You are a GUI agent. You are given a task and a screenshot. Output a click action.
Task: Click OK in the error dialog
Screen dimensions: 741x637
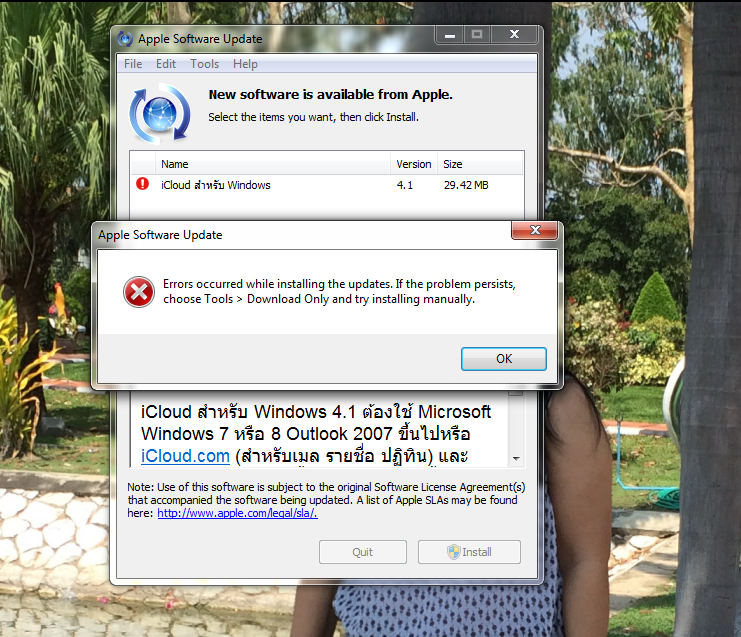(503, 359)
